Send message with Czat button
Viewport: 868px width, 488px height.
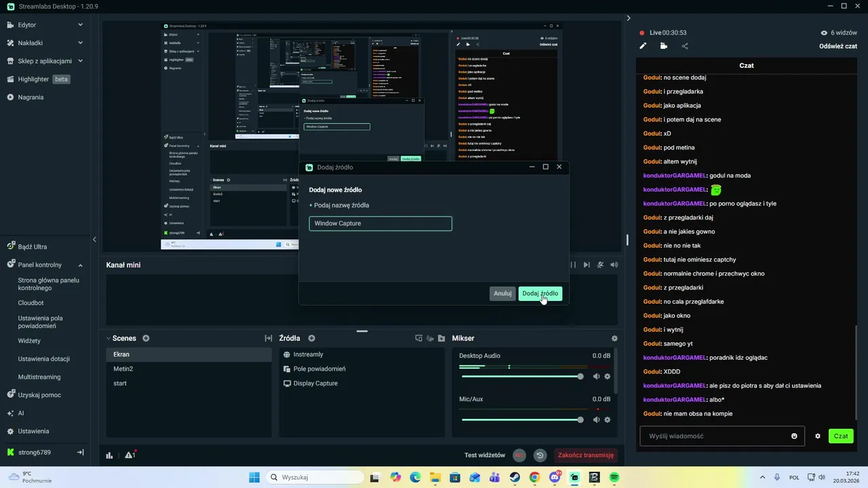pyautogui.click(x=841, y=436)
